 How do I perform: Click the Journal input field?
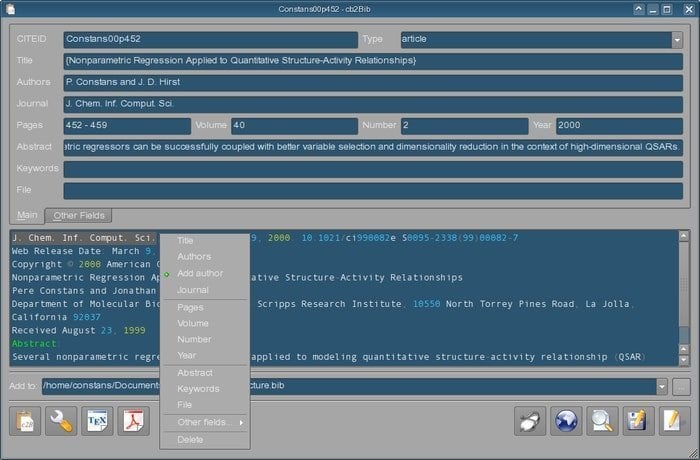coord(373,104)
